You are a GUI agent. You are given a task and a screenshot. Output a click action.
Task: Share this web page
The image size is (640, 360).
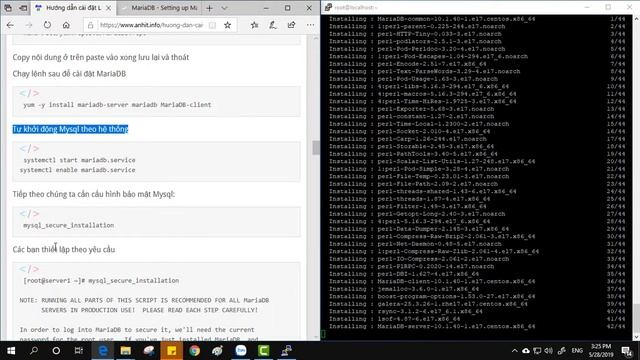click(291, 25)
